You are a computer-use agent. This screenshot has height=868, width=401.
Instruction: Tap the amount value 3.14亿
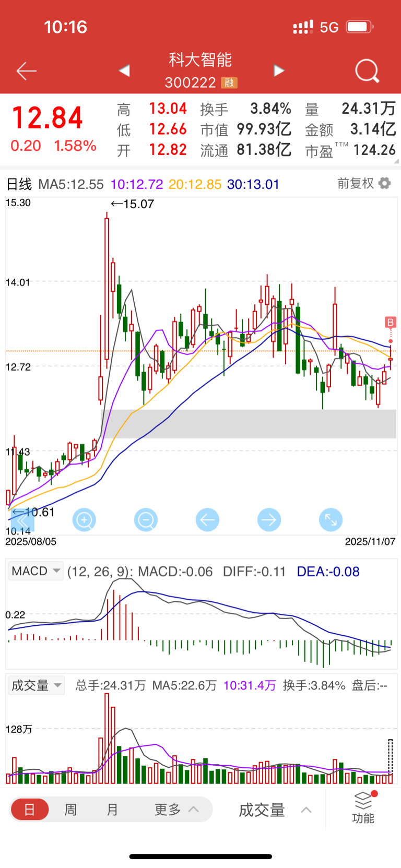click(x=373, y=129)
